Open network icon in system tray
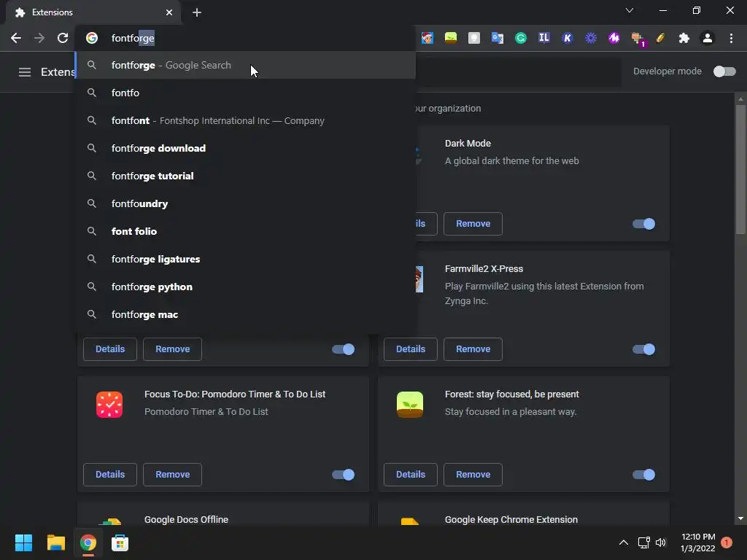This screenshot has height=560, width=747. point(643,542)
